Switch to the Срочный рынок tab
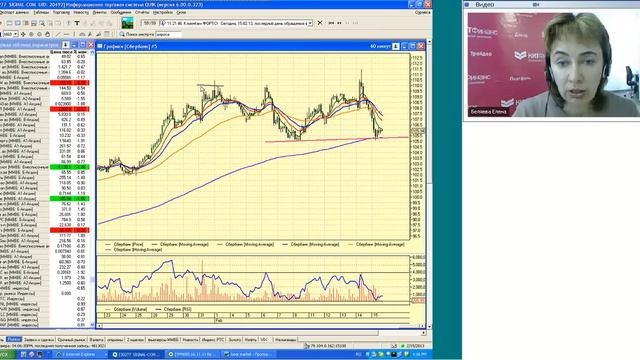The height and width of the screenshot is (360, 640). tap(71, 339)
